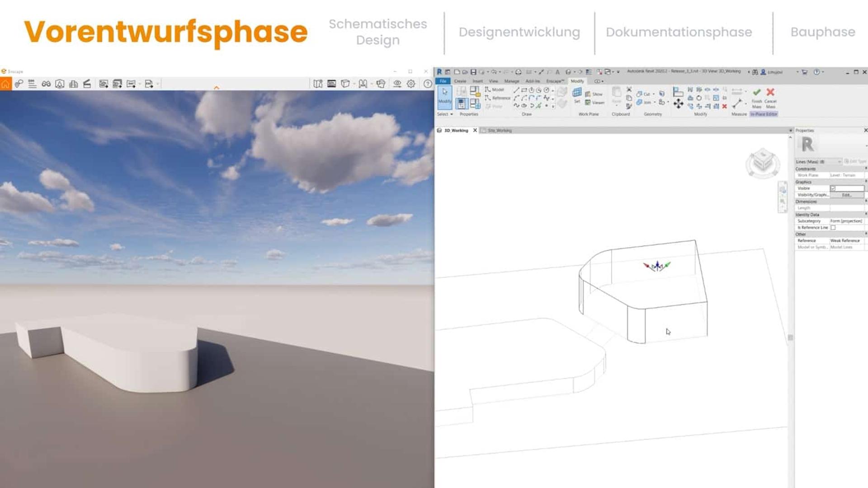
Task: Select the Enscape 3D cube view icon
Action: click(x=345, y=84)
